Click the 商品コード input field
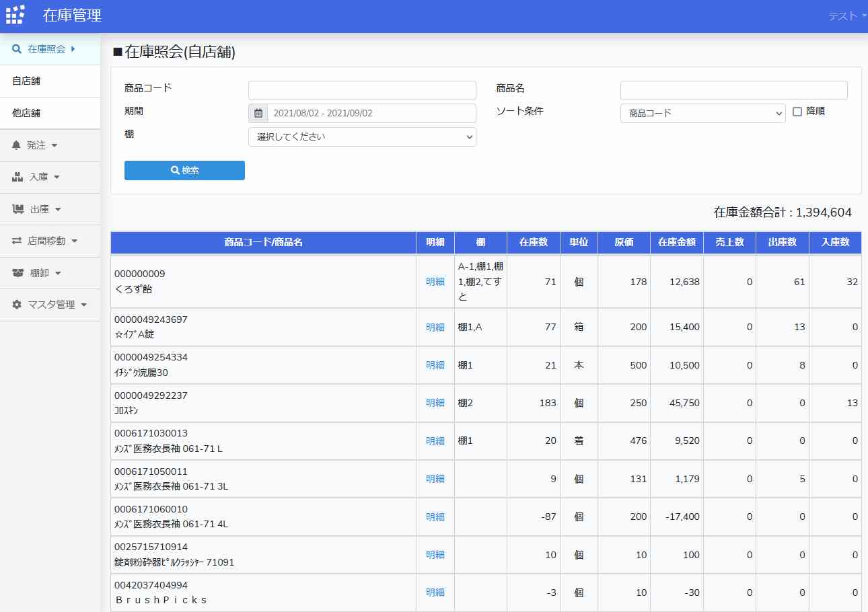Image resolution: width=868 pixels, height=612 pixels. [x=362, y=90]
